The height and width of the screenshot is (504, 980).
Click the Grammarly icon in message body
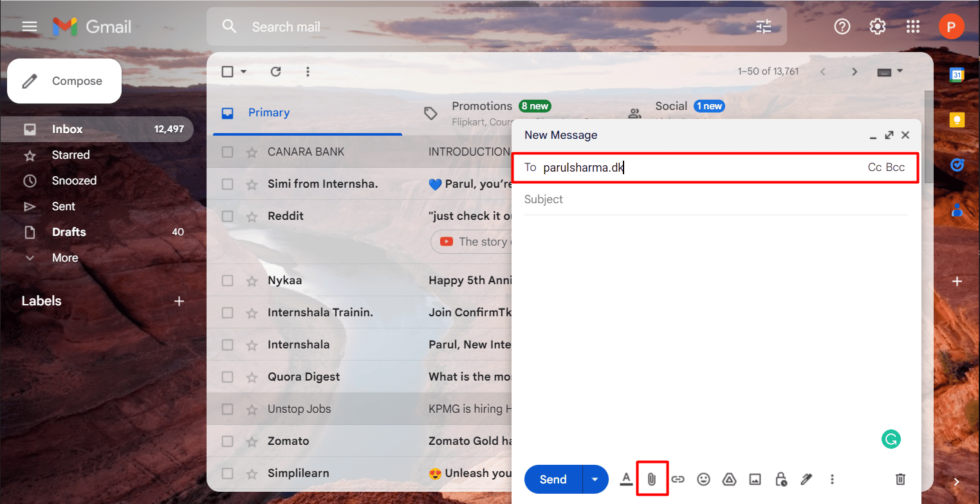click(891, 439)
